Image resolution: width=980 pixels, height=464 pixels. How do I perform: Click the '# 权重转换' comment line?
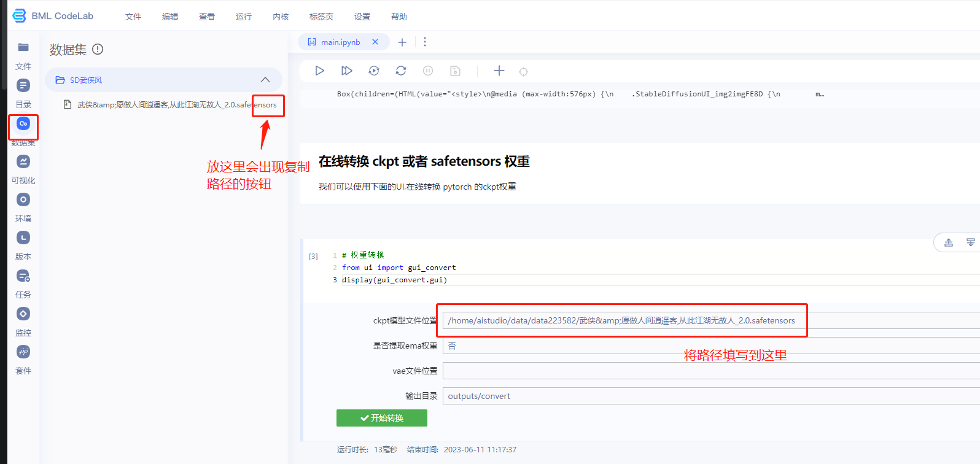(x=363, y=255)
